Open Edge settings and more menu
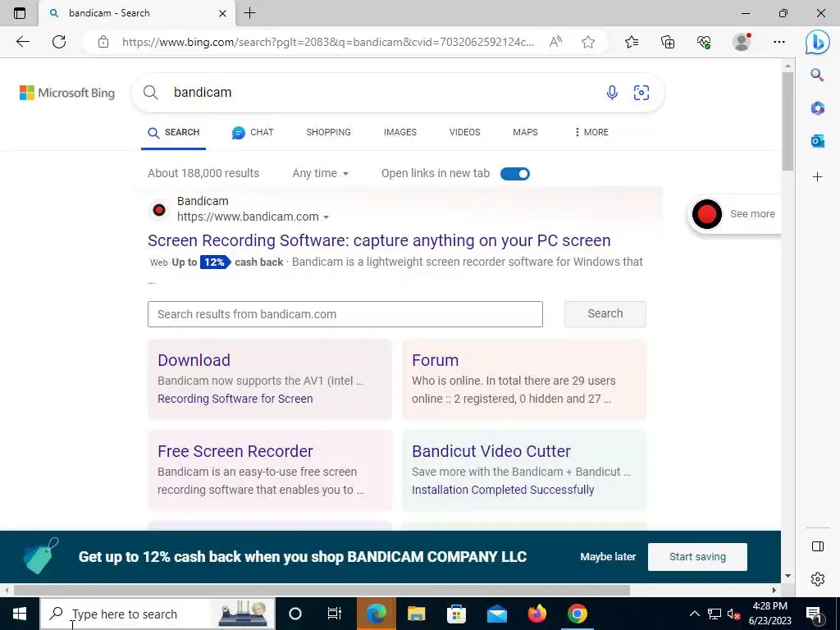The height and width of the screenshot is (630, 840). [x=779, y=42]
